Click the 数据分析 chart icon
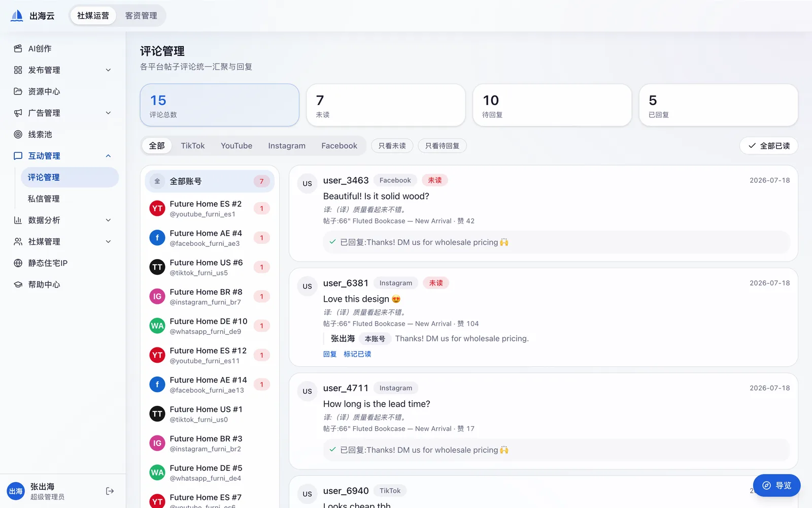 [x=18, y=220]
